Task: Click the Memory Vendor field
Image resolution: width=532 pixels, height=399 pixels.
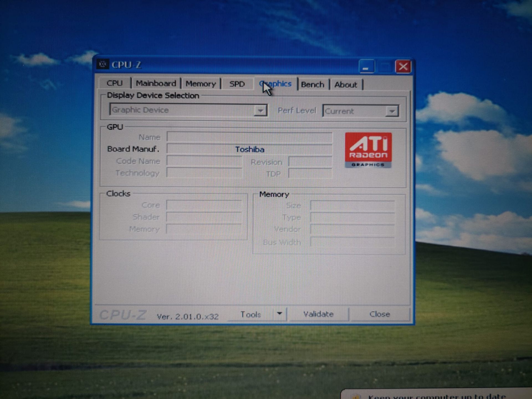Action: [353, 229]
